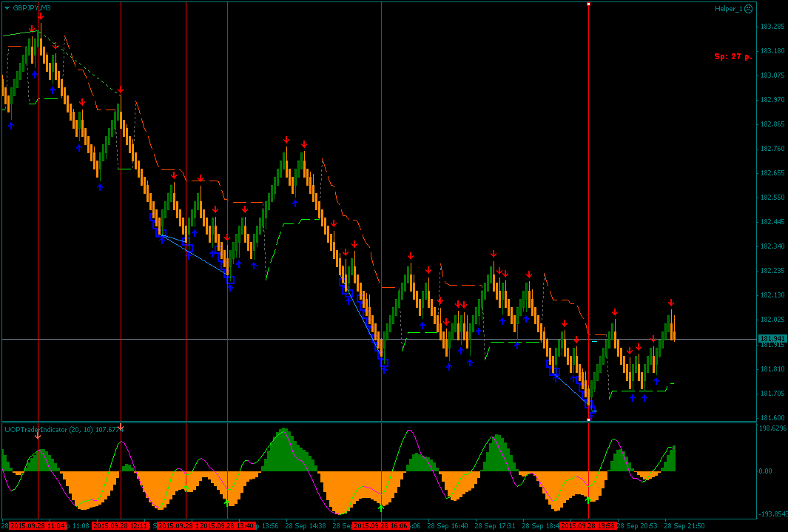The image size is (788, 532).
Task: Click the red date label 2015.09.28 12:11
Action: 121,525
